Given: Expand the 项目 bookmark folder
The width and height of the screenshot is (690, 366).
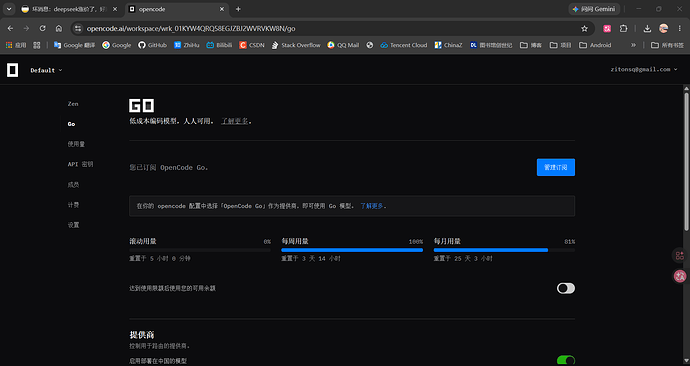Looking at the screenshot, I should tap(560, 45).
